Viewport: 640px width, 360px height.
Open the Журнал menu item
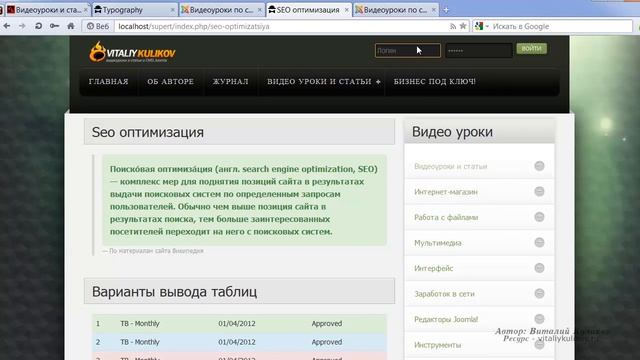[231, 82]
